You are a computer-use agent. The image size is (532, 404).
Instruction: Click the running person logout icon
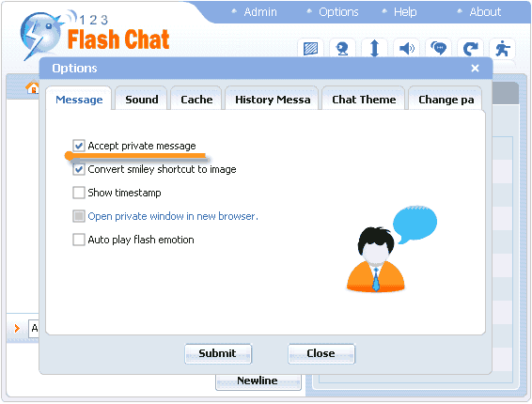[503, 49]
